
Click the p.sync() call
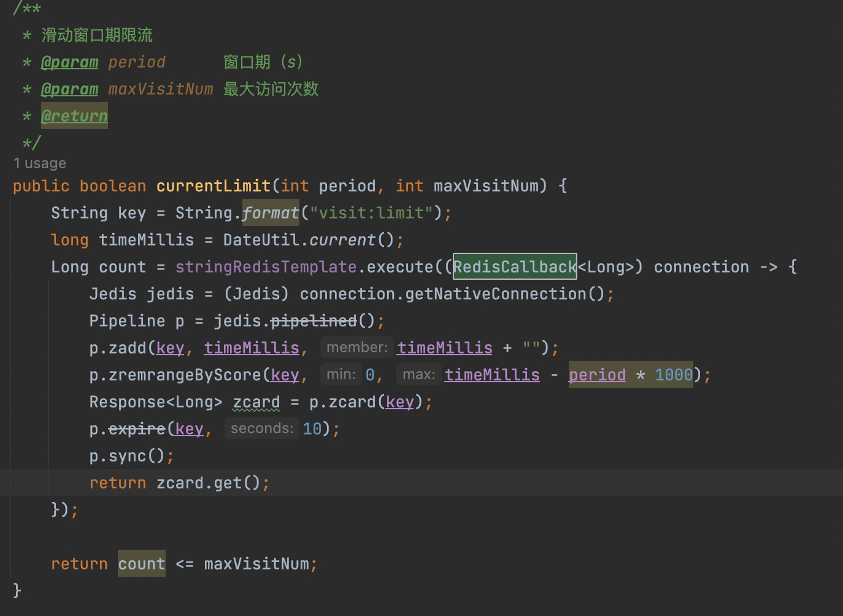[x=127, y=456]
